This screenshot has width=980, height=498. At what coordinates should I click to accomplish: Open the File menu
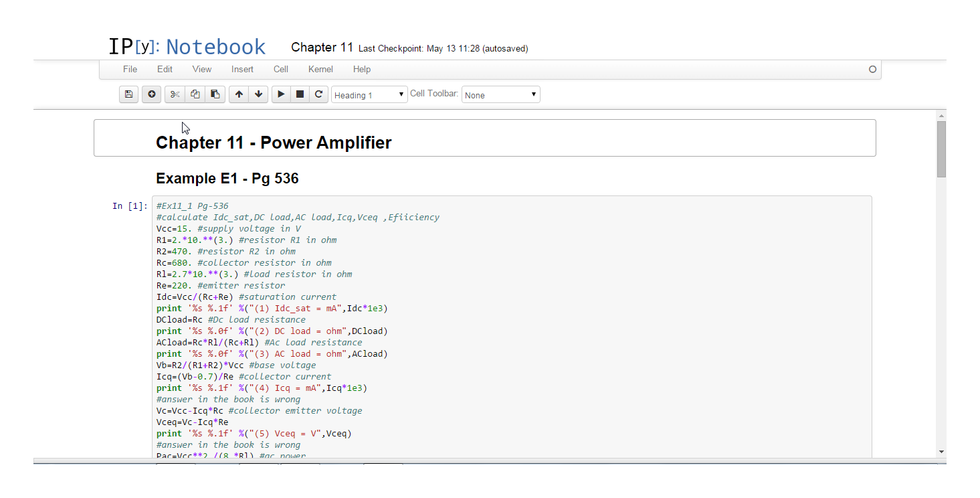coord(130,69)
